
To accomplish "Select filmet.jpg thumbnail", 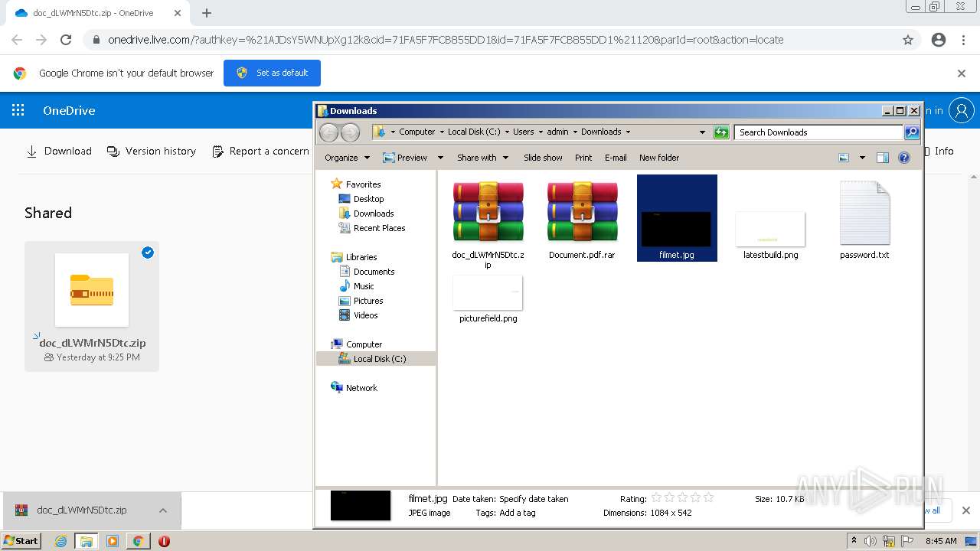I will pos(677,218).
